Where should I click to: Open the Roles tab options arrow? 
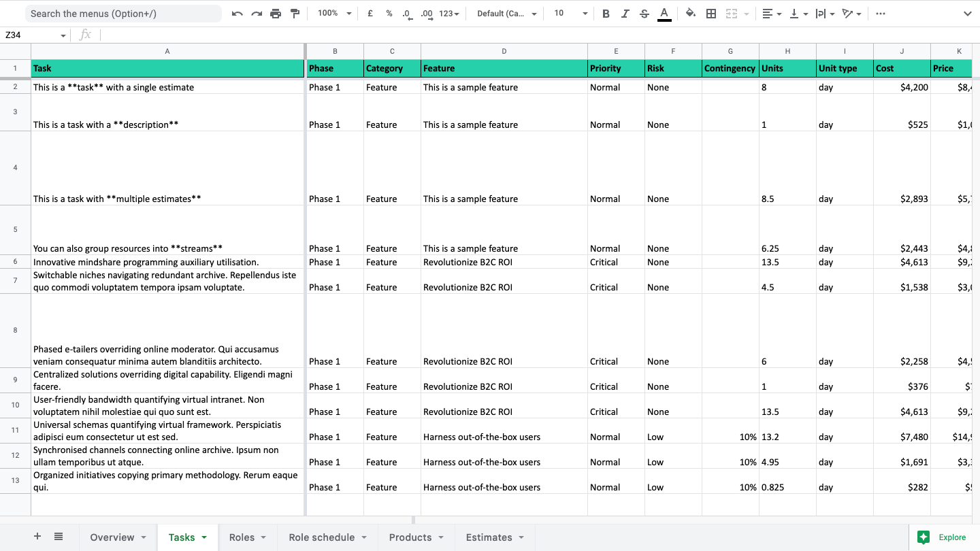click(263, 537)
